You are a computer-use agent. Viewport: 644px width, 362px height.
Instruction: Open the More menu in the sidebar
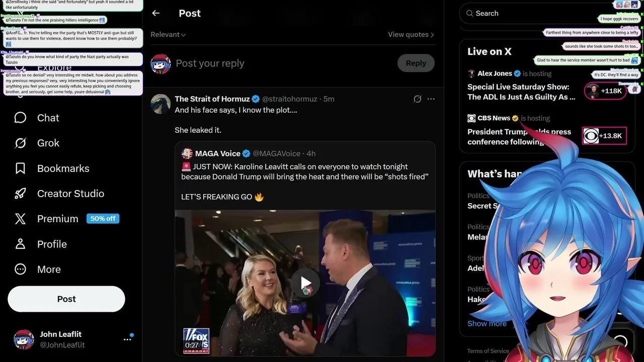[20, 269]
